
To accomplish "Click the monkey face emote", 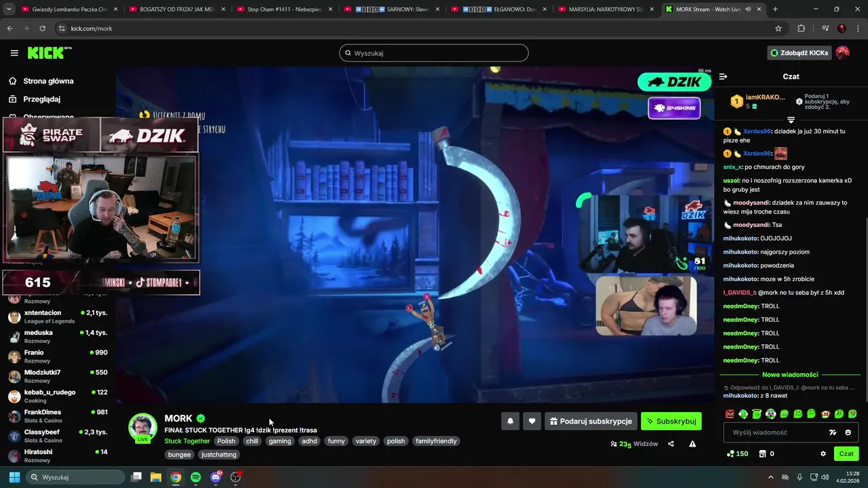I will click(x=825, y=413).
